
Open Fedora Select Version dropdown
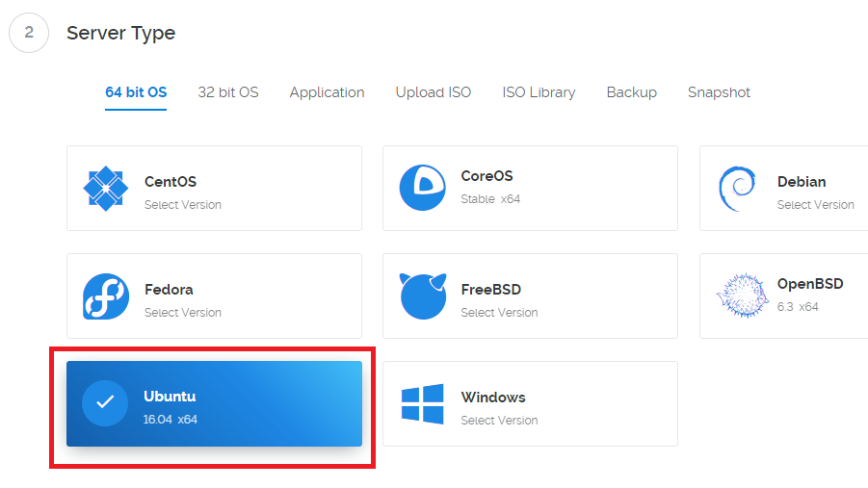click(x=183, y=313)
